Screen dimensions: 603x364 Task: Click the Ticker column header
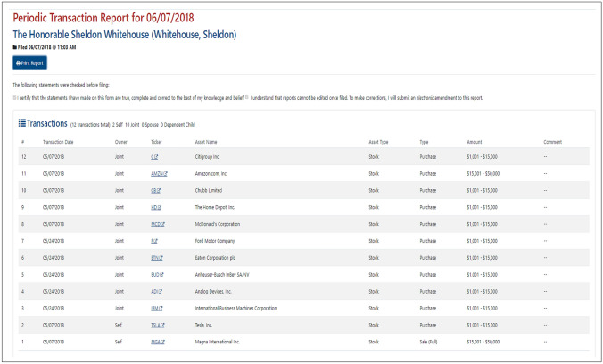pyautogui.click(x=156, y=142)
